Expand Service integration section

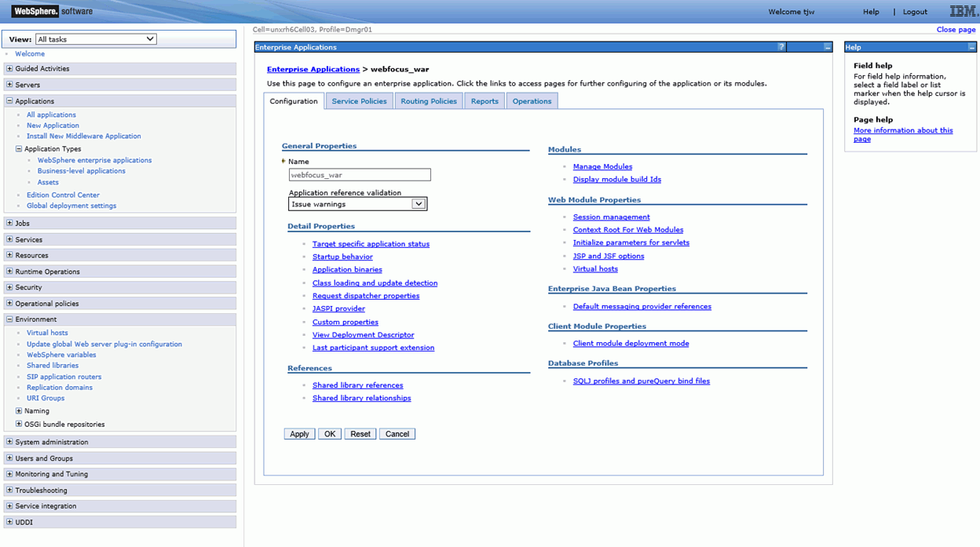point(9,505)
